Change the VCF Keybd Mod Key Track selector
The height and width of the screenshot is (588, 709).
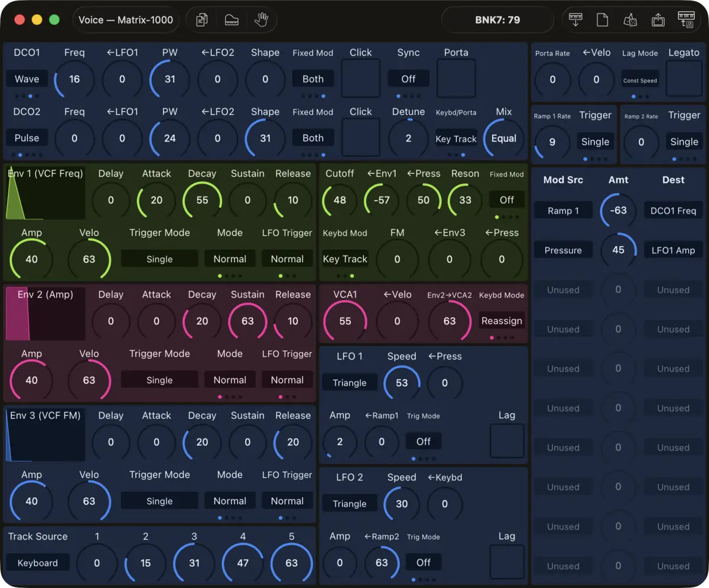[x=345, y=259]
